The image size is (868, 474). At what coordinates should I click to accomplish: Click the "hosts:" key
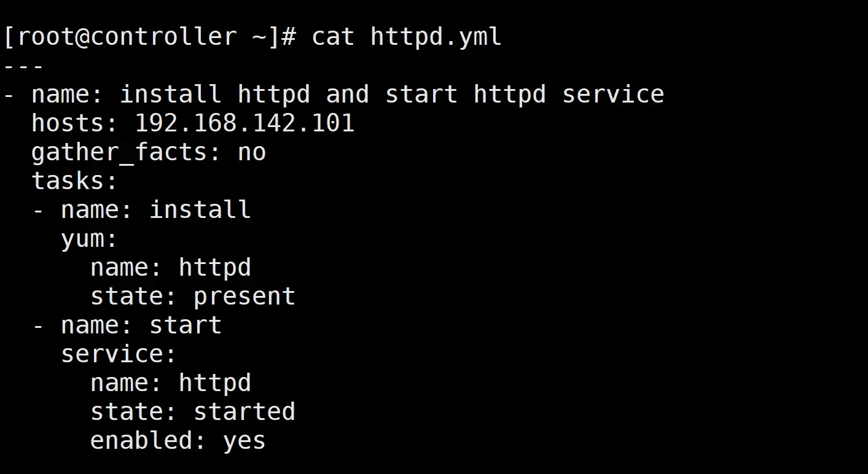(x=75, y=123)
